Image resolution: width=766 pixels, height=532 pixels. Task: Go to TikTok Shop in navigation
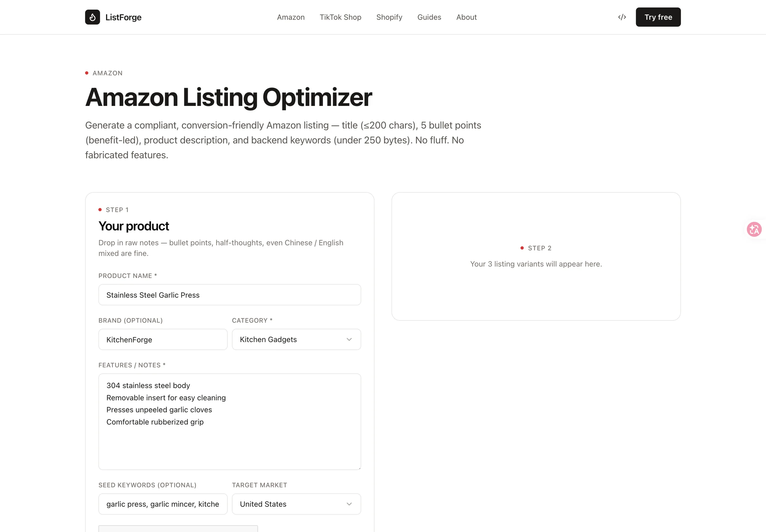point(340,17)
